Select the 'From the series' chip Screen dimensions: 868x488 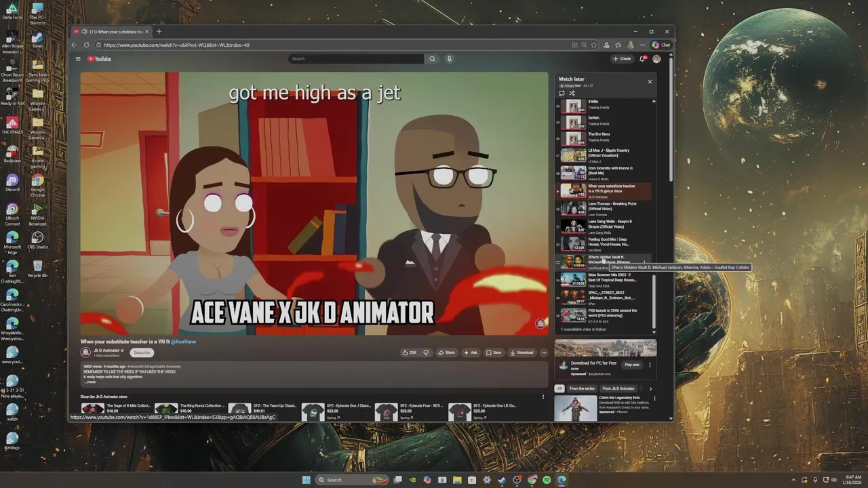point(582,388)
